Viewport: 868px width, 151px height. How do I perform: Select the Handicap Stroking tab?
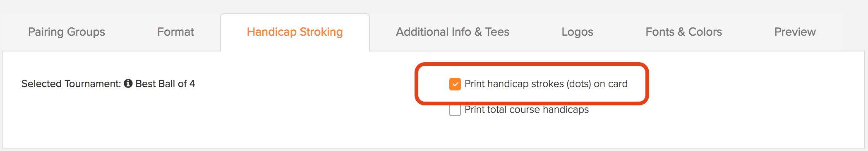coord(295,32)
